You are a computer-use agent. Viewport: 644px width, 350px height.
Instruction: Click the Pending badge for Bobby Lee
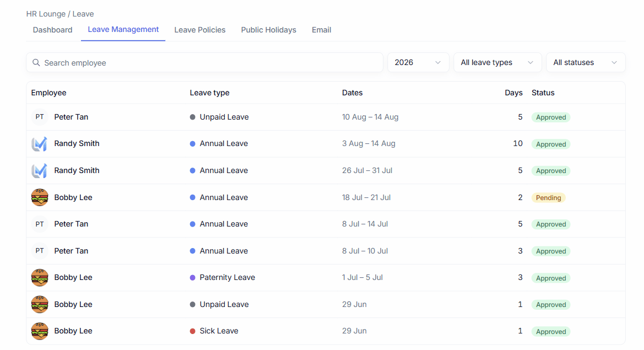[x=548, y=197]
